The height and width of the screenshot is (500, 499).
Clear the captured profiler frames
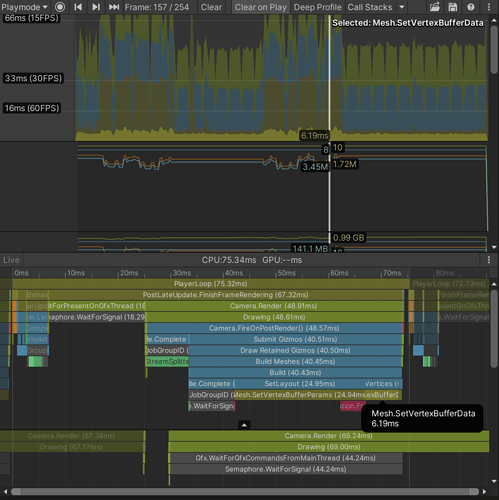click(x=211, y=7)
